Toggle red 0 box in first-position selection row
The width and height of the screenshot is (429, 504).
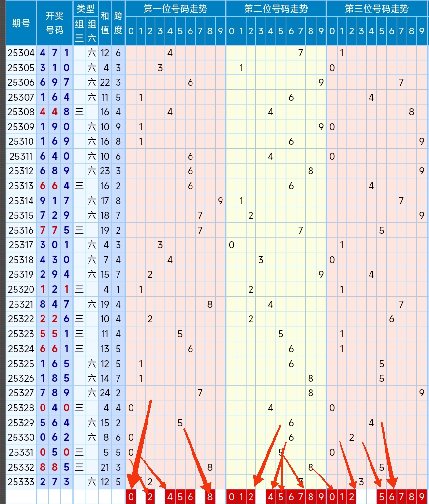[131, 497]
